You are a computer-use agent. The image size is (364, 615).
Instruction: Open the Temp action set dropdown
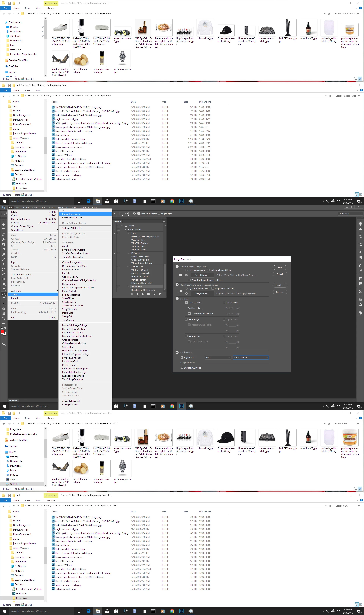tap(217, 357)
